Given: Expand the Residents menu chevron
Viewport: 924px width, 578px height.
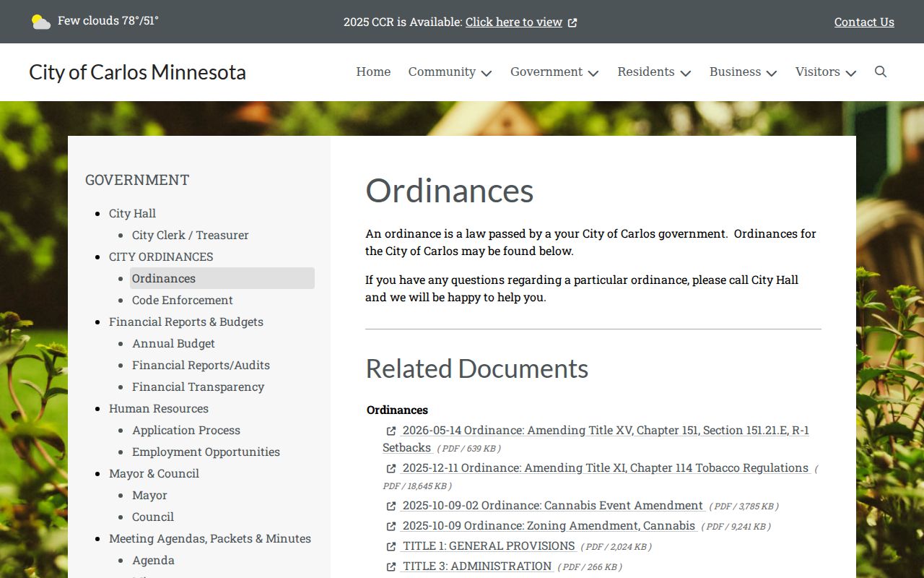Looking at the screenshot, I should [x=686, y=73].
